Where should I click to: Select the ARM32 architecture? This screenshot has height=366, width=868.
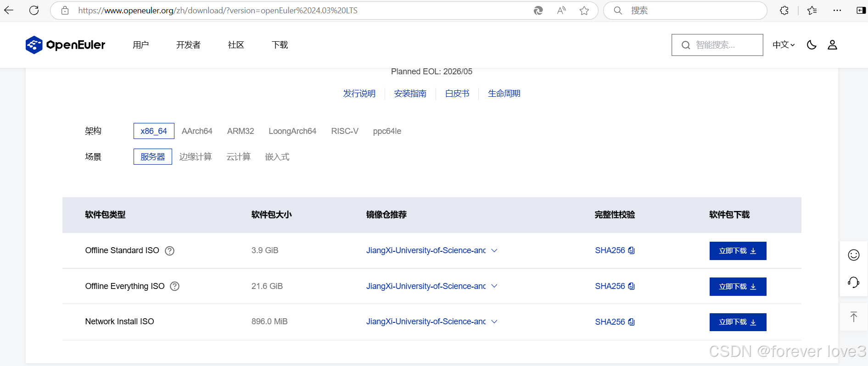click(x=241, y=131)
